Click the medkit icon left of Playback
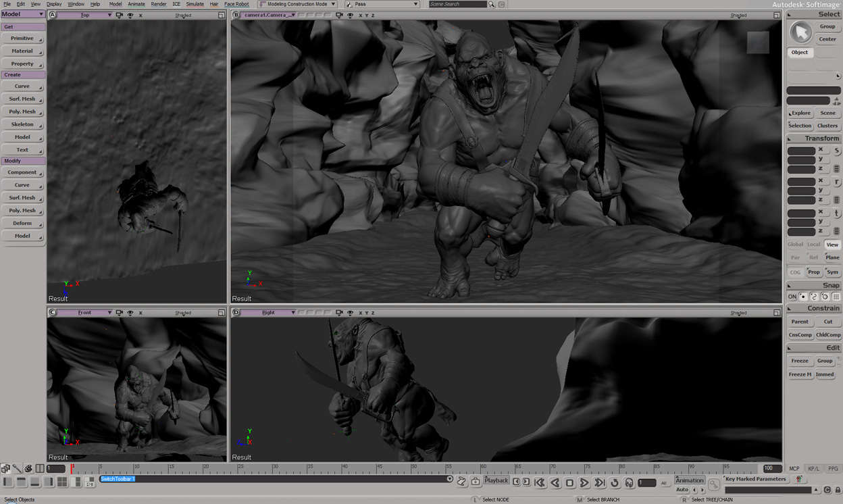This screenshot has width=843, height=504. 476,482
